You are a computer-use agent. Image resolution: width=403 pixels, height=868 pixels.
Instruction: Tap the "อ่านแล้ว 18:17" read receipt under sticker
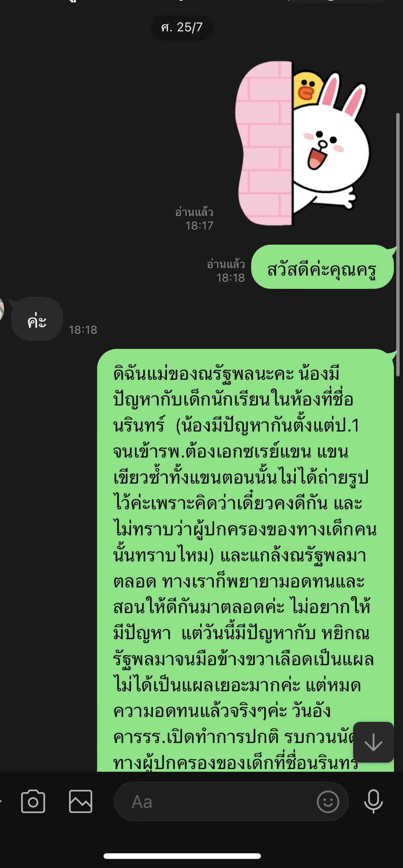pos(195,219)
